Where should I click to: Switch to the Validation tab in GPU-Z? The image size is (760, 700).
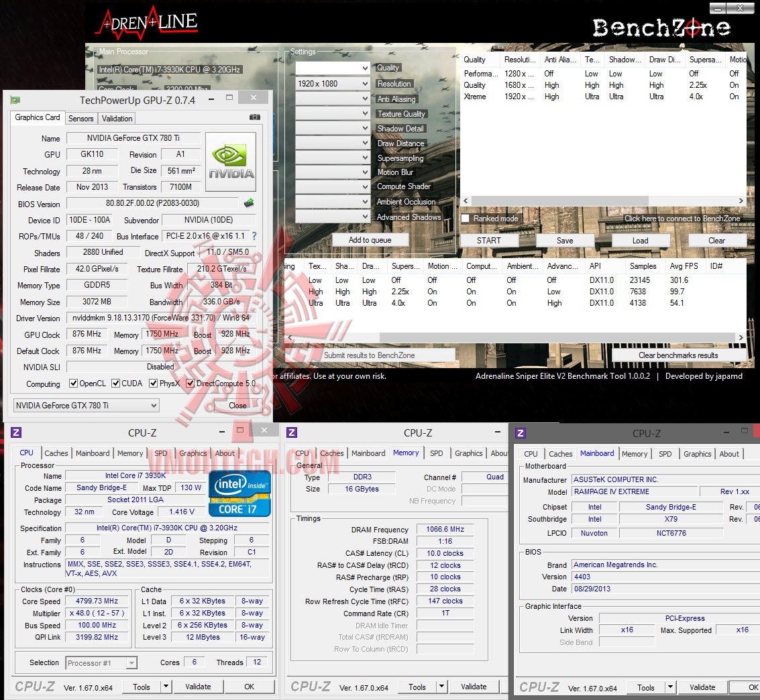[117, 118]
